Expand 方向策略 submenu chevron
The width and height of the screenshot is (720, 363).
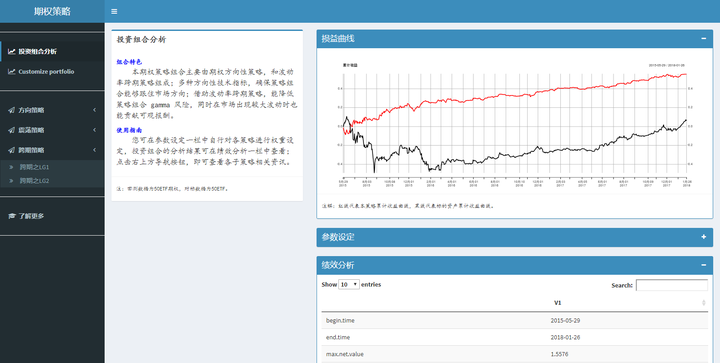[95, 110]
